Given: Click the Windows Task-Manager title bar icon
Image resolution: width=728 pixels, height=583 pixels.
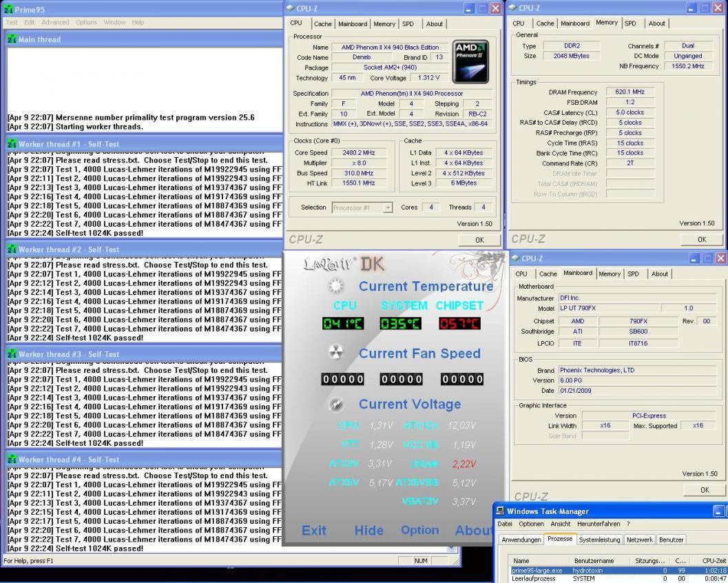Looking at the screenshot, I should point(500,511).
